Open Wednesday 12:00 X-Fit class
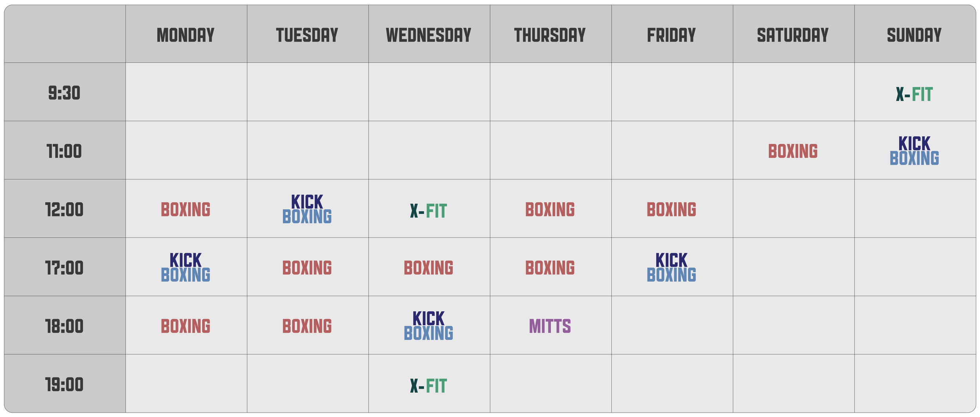Screen dimensions: 980x417 click(x=429, y=211)
